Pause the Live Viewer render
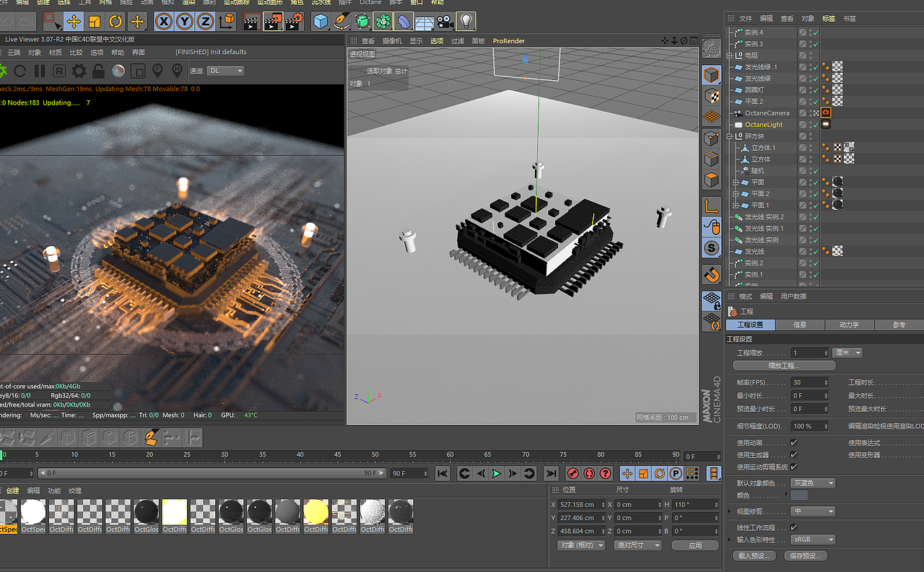The height and width of the screenshot is (572, 924). (x=40, y=71)
